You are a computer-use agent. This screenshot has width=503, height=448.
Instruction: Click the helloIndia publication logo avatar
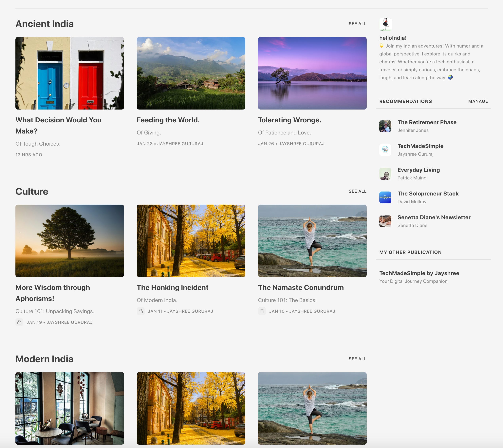coord(385,24)
